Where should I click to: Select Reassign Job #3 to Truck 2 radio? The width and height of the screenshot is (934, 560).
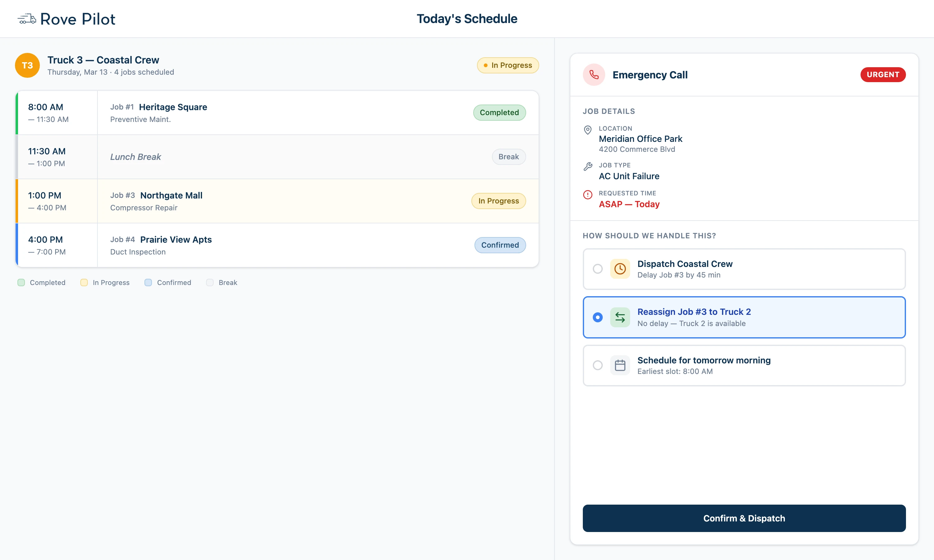598,317
